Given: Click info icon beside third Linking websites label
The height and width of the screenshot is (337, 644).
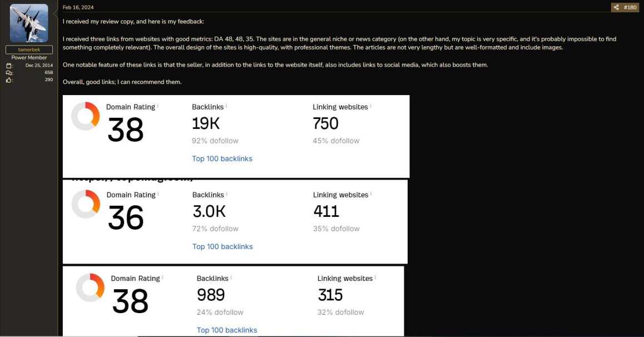Looking at the screenshot, I should (375, 277).
